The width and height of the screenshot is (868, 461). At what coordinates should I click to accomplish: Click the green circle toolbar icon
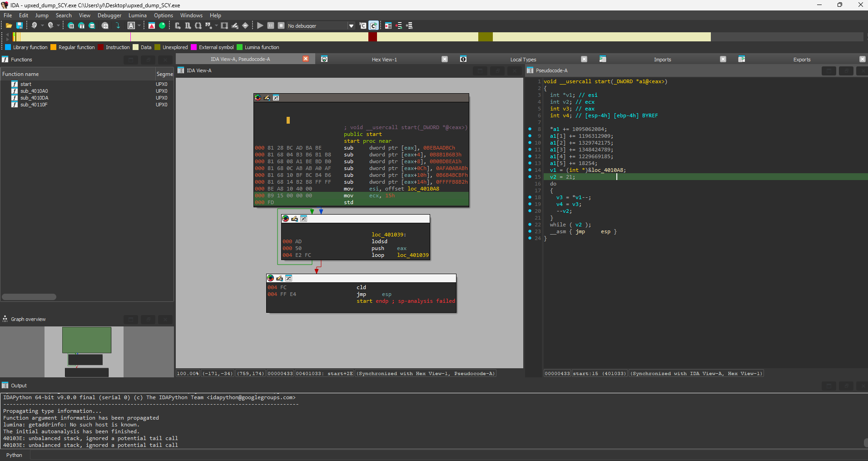tap(162, 26)
